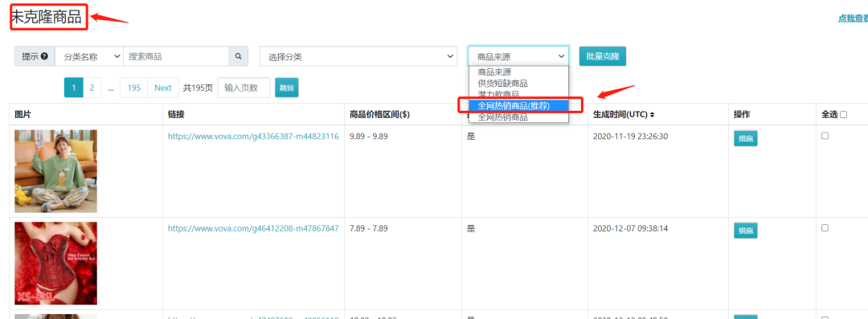
Task: Choose 潜力款商品 from the dropdown list
Action: [x=518, y=94]
